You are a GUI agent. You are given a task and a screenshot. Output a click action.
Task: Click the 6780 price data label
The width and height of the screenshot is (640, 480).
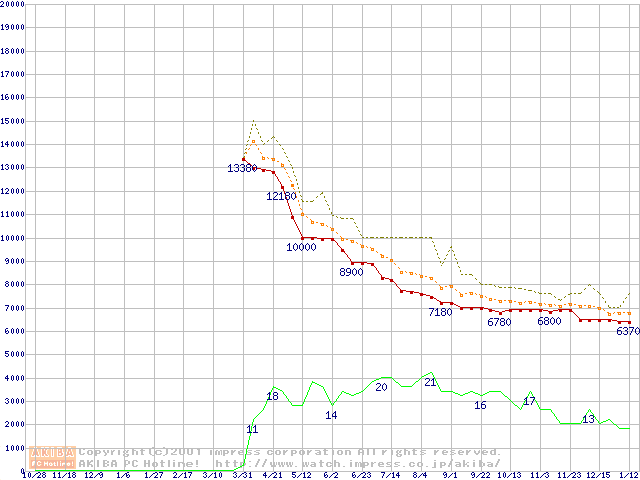tap(499, 322)
